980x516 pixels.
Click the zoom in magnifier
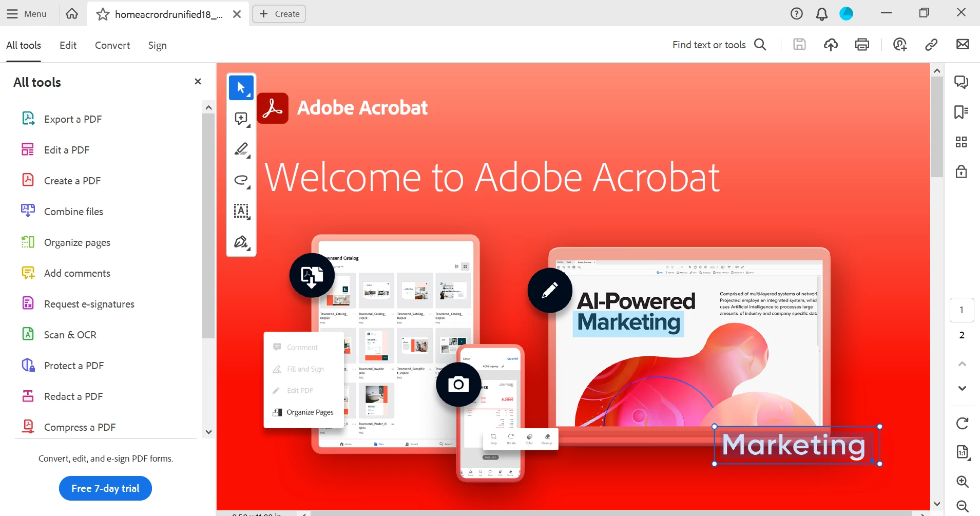(x=963, y=482)
